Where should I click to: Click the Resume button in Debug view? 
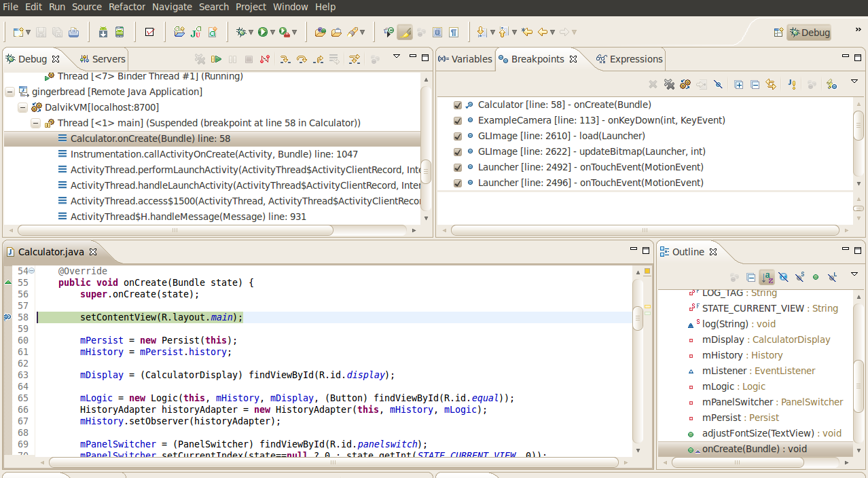point(216,59)
